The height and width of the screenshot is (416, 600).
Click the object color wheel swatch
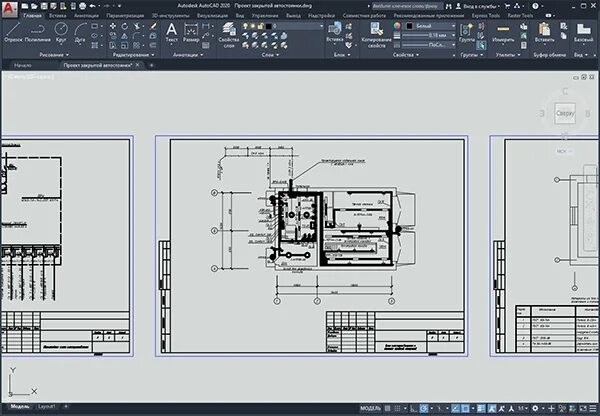pos(397,26)
